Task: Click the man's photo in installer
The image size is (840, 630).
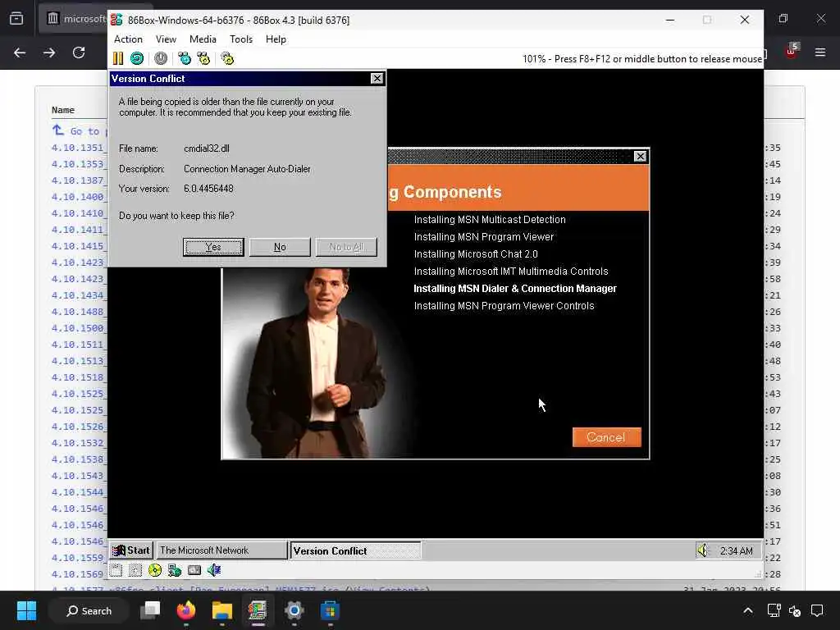Action: [x=319, y=363]
